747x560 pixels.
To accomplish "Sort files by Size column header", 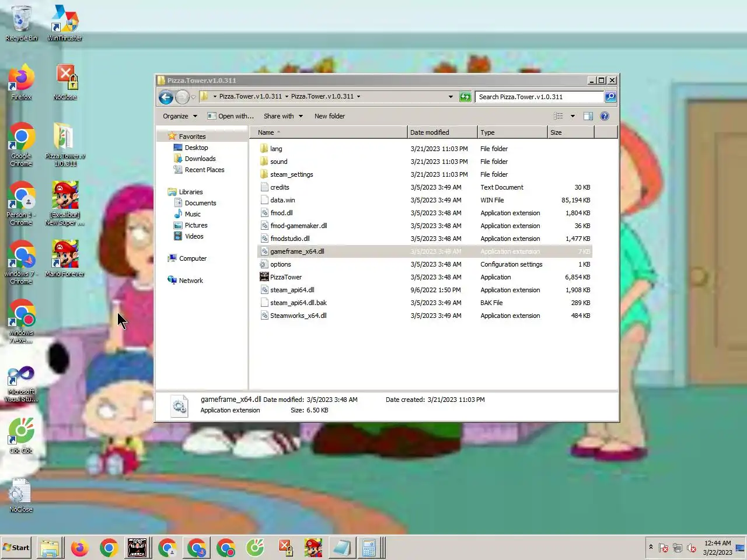I will pyautogui.click(x=571, y=132).
